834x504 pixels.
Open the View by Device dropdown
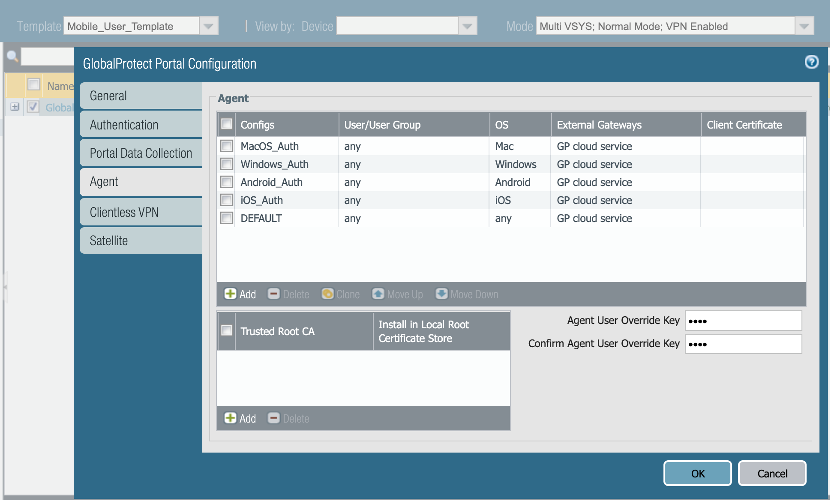point(467,26)
